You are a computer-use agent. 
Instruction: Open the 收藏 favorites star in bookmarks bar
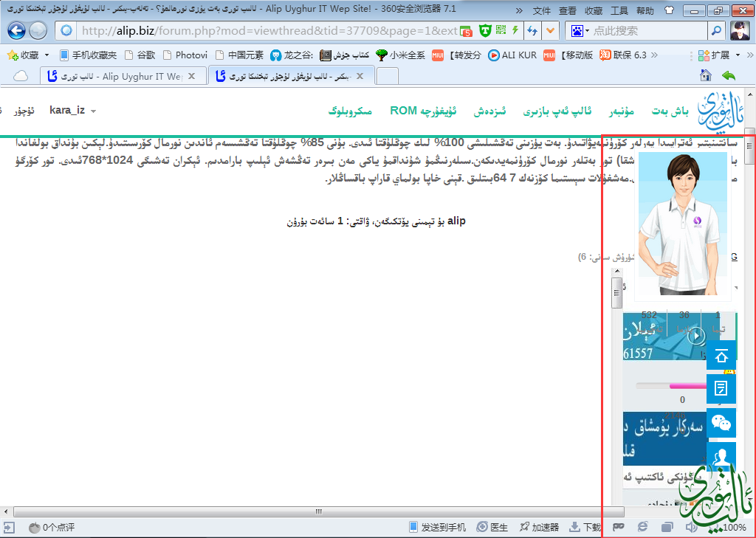[x=23, y=55]
